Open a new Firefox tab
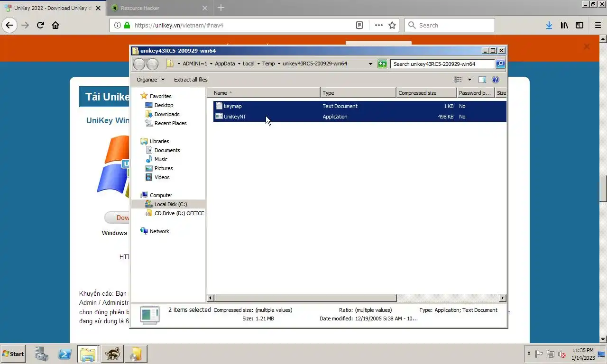This screenshot has height=364, width=607. (221, 8)
